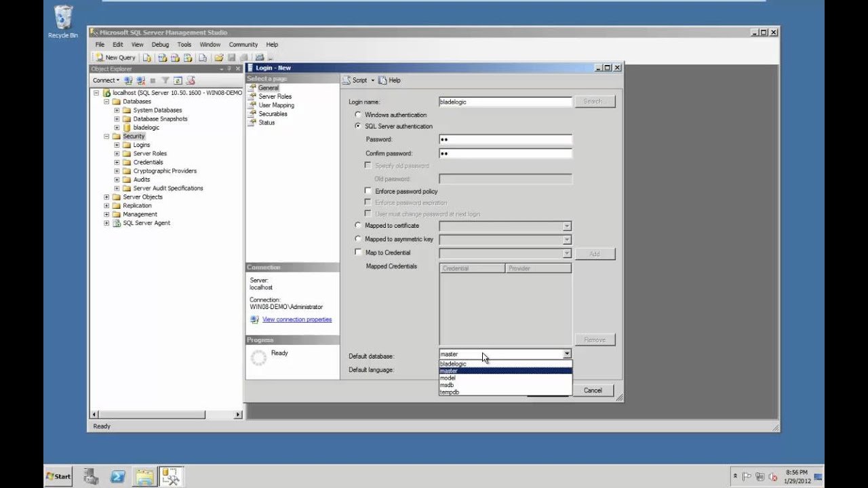The height and width of the screenshot is (488, 868).
Task: Select Windows authentication radio button
Action: tap(358, 115)
